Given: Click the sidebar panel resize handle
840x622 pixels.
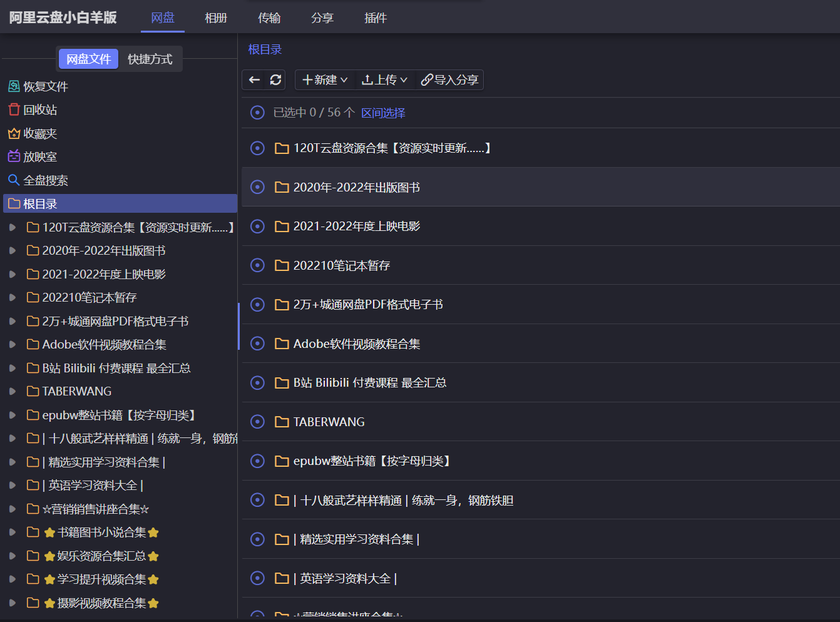Looking at the screenshot, I should pyautogui.click(x=238, y=326).
